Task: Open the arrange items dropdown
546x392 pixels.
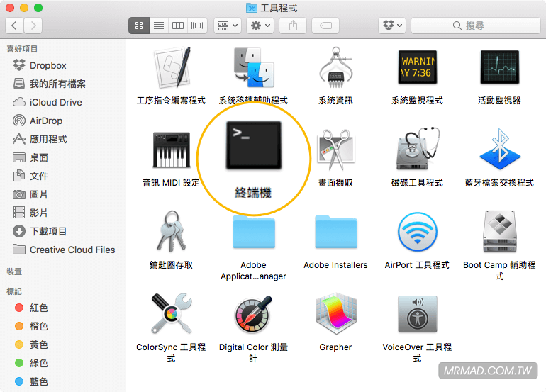Action: click(x=227, y=26)
